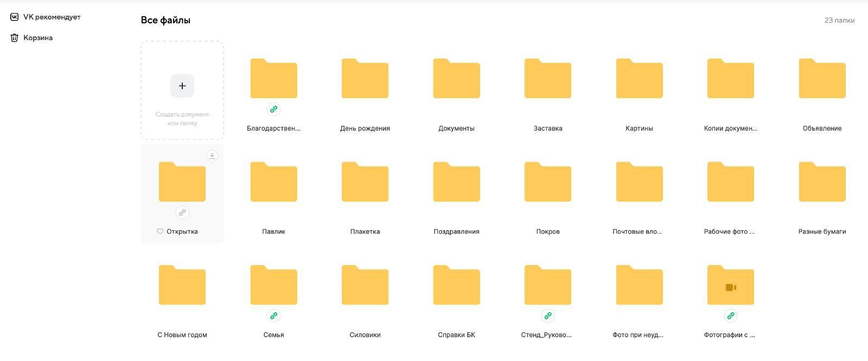The height and width of the screenshot is (361, 868).
Task: Click the download icon on Открытка folder
Action: click(x=212, y=156)
